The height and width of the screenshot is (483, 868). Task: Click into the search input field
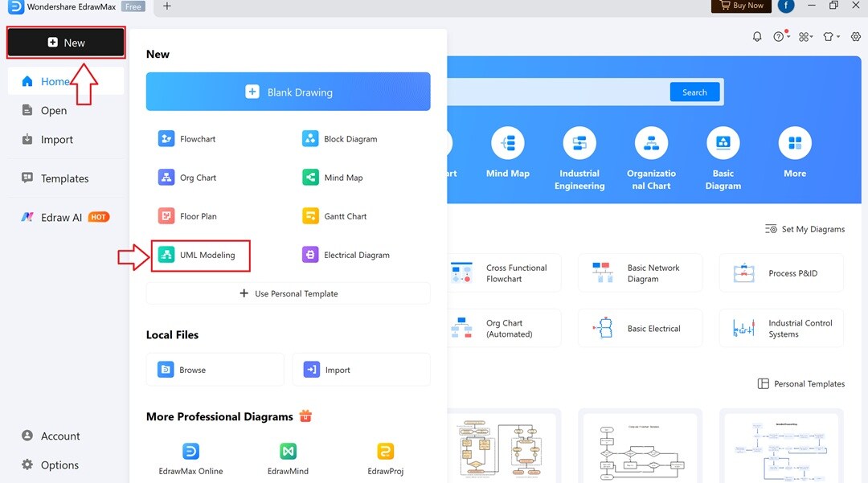(x=558, y=92)
